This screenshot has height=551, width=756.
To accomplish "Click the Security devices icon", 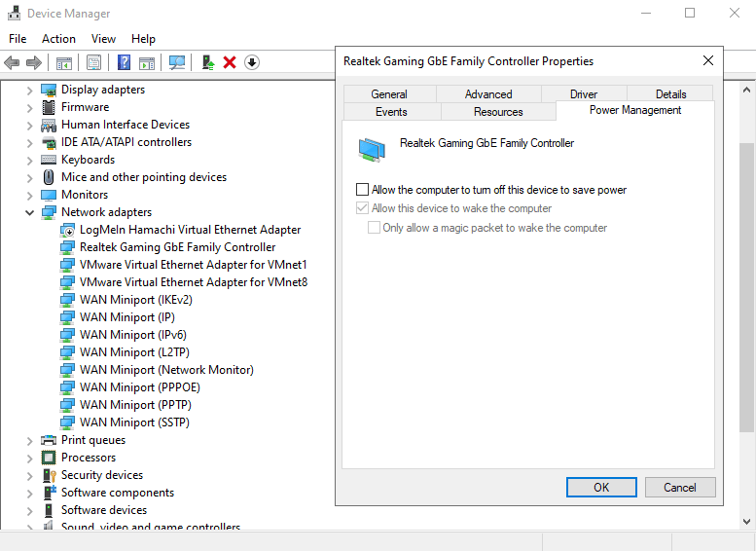I will pos(50,475).
